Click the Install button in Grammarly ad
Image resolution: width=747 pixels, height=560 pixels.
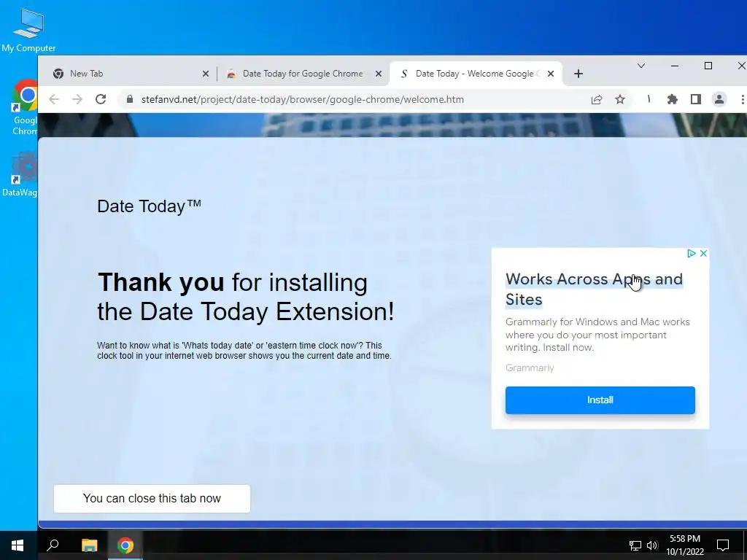pyautogui.click(x=600, y=400)
